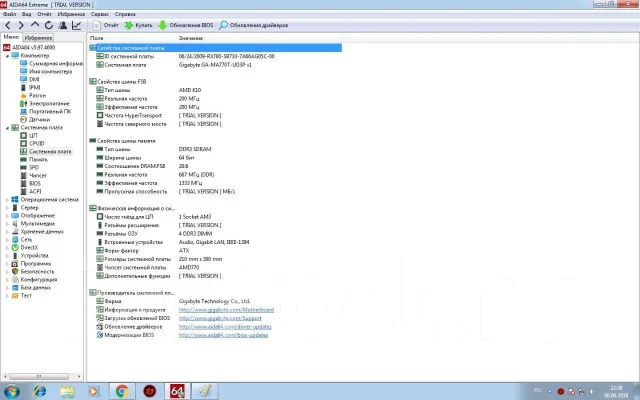Viewport: 640px width, 400px height.
Task: Select the Свойства системной платы header row
Action: [x=215, y=48]
